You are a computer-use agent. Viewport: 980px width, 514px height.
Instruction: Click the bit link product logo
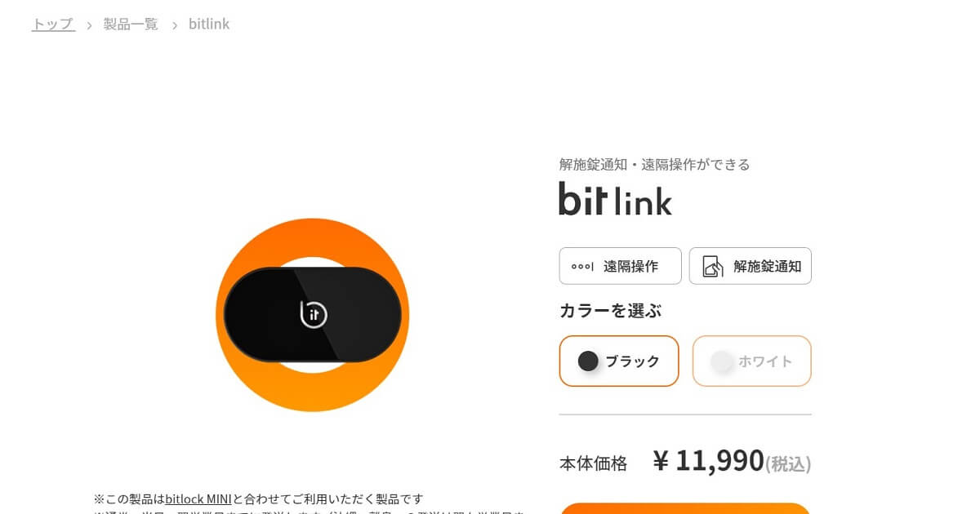point(615,200)
